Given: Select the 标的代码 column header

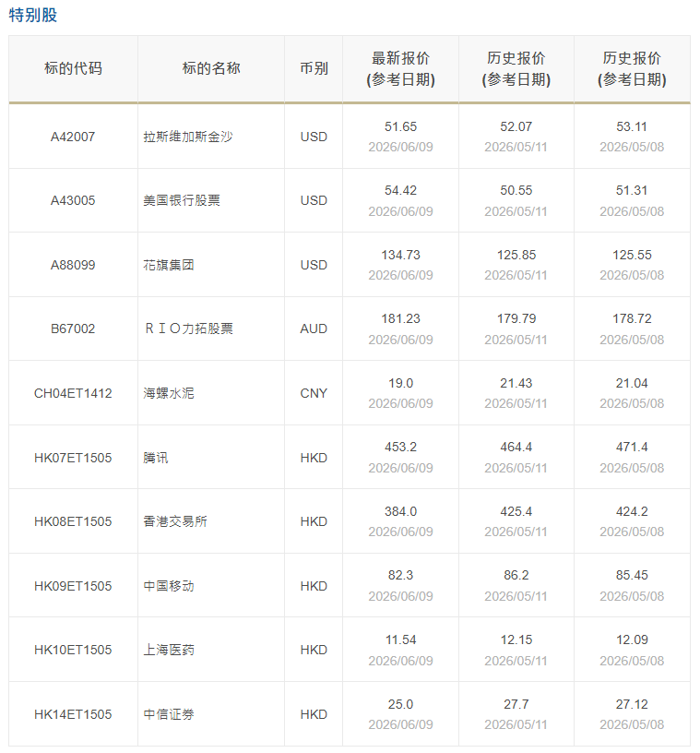Looking at the screenshot, I should [73, 68].
